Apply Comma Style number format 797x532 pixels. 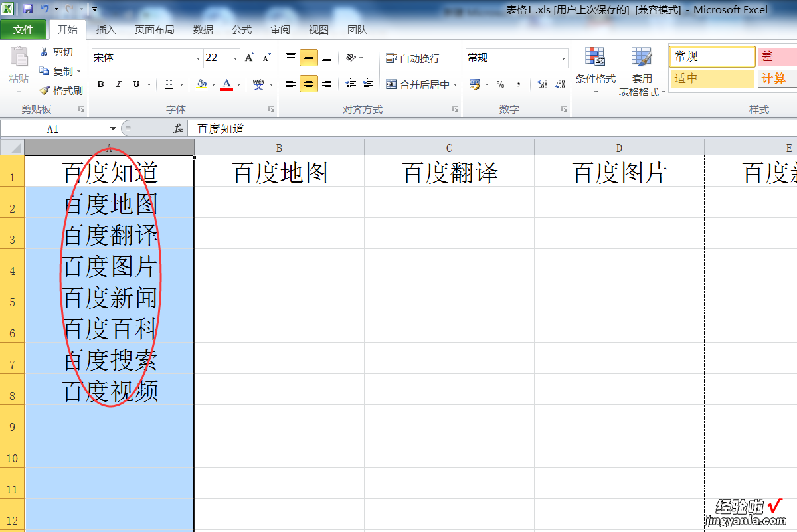[x=519, y=84]
